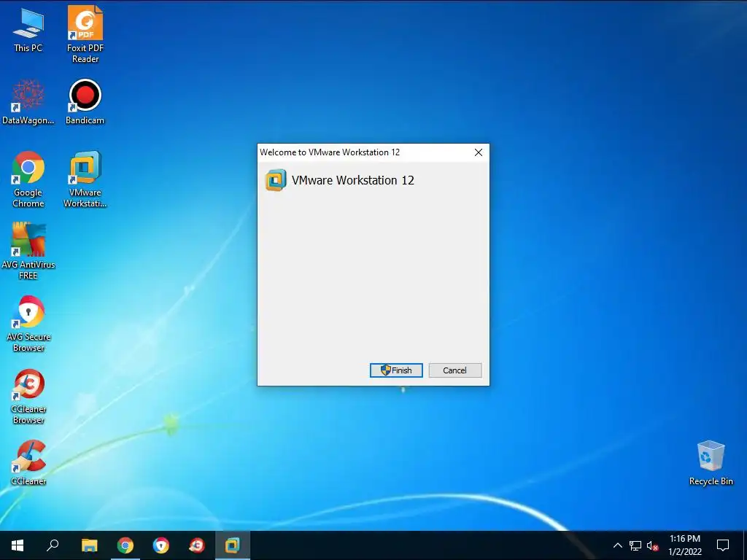Select the This PC desktop icon
The height and width of the screenshot is (560, 747).
tap(28, 29)
